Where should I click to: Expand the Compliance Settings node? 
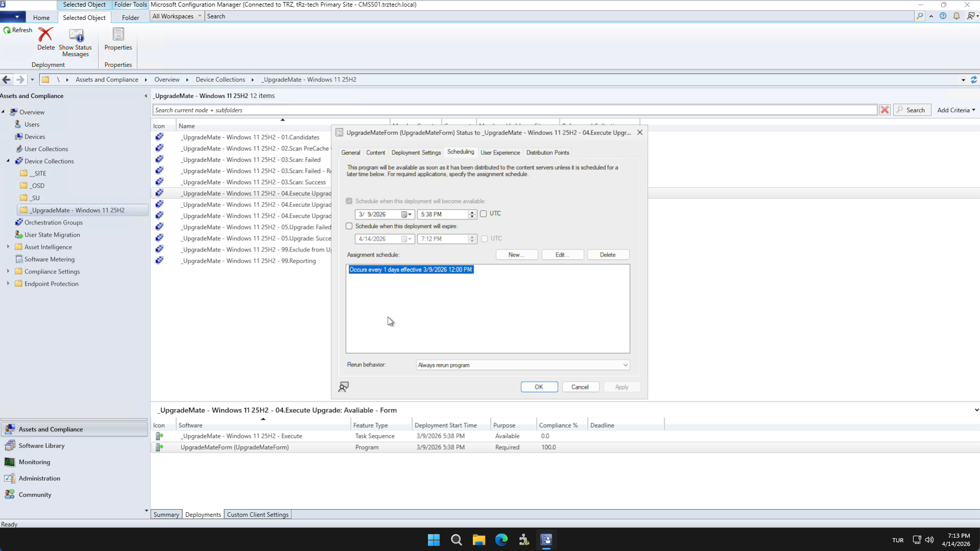(8, 271)
